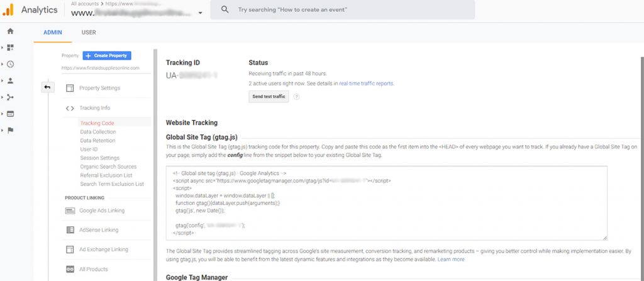Viewport: 644px width, 281px height.
Task: Open the account selector dropdown arrow
Action: point(200,13)
